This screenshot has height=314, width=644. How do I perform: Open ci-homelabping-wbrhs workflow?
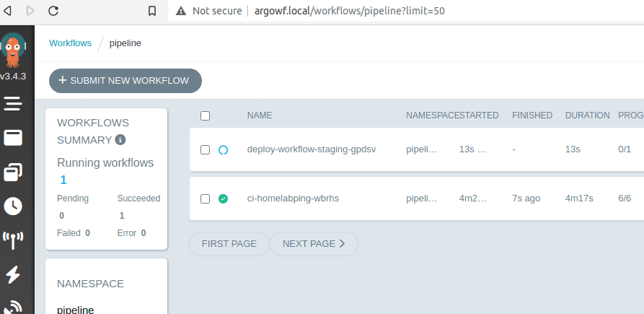pyautogui.click(x=293, y=199)
